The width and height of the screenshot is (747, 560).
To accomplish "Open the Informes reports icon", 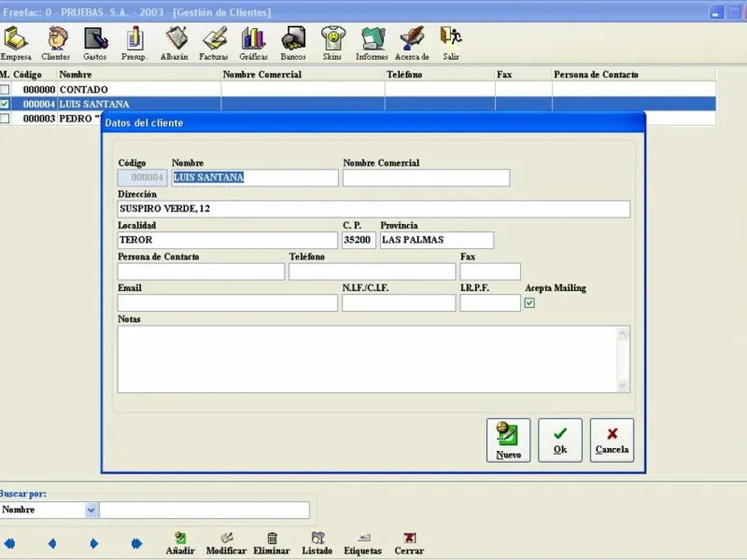I will pos(372,43).
